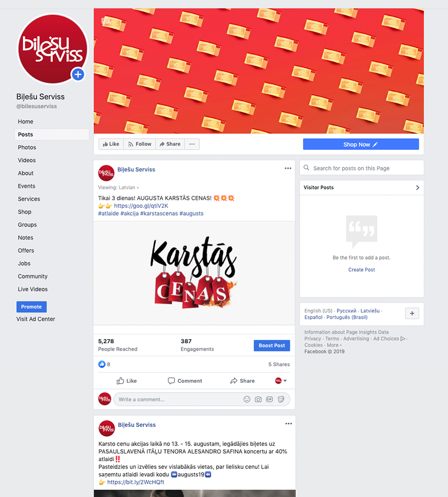Toggle Like on the Biļešu Serviss page
The image size is (448, 497).
click(111, 144)
